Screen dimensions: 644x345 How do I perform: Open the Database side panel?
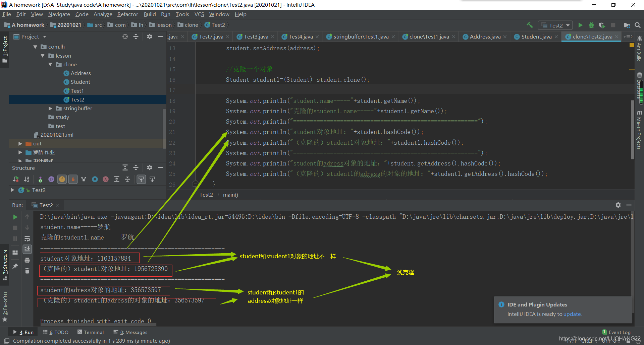[639, 86]
